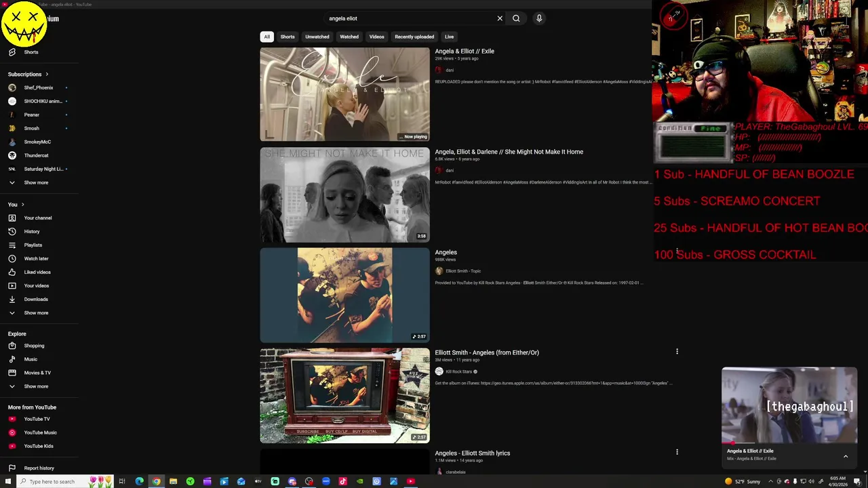Click the Exile thumbnail marked Now playing
This screenshot has height=488, width=868.
[344, 94]
